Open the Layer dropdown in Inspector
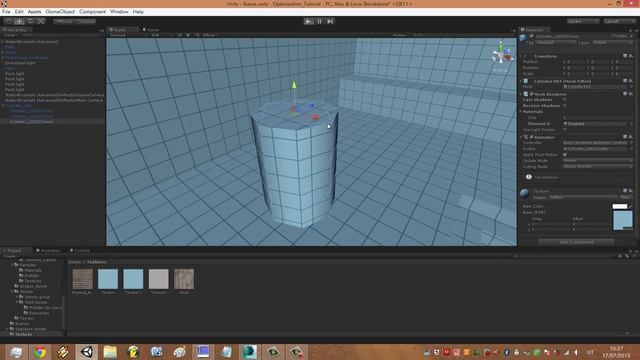This screenshot has width=640, height=360. 612,42
